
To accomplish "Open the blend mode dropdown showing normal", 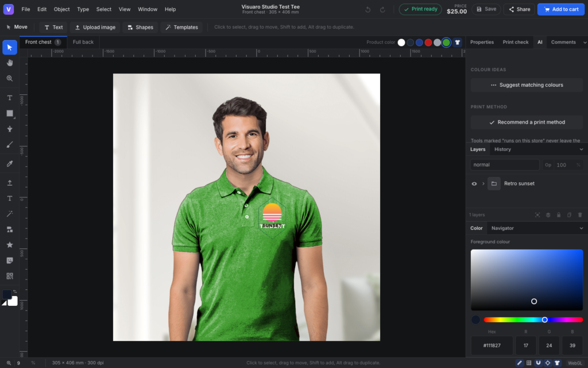I will click(x=504, y=165).
